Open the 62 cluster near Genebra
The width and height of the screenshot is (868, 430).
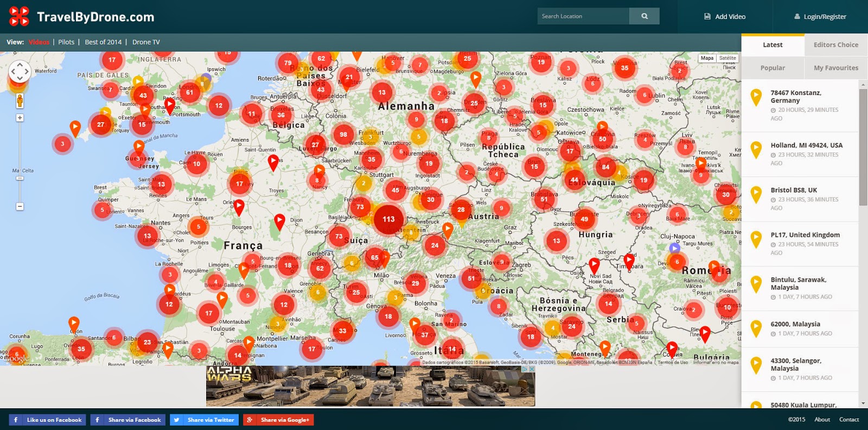[x=320, y=268]
